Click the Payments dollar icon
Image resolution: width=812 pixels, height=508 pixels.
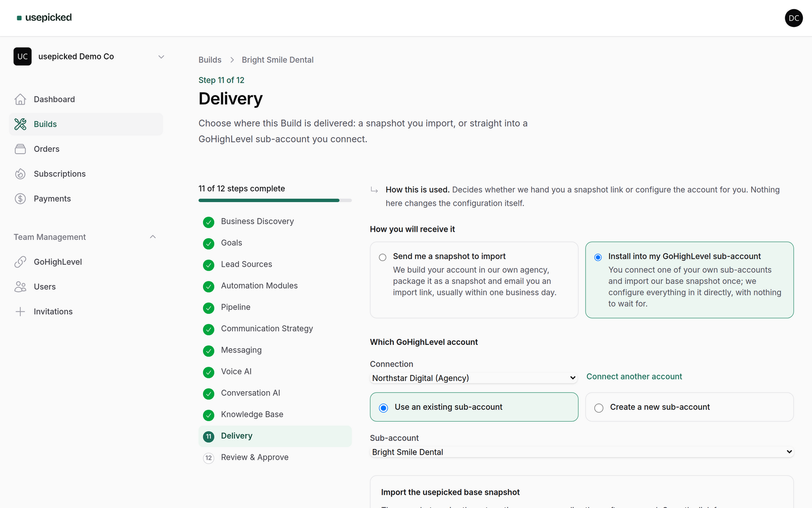point(20,199)
